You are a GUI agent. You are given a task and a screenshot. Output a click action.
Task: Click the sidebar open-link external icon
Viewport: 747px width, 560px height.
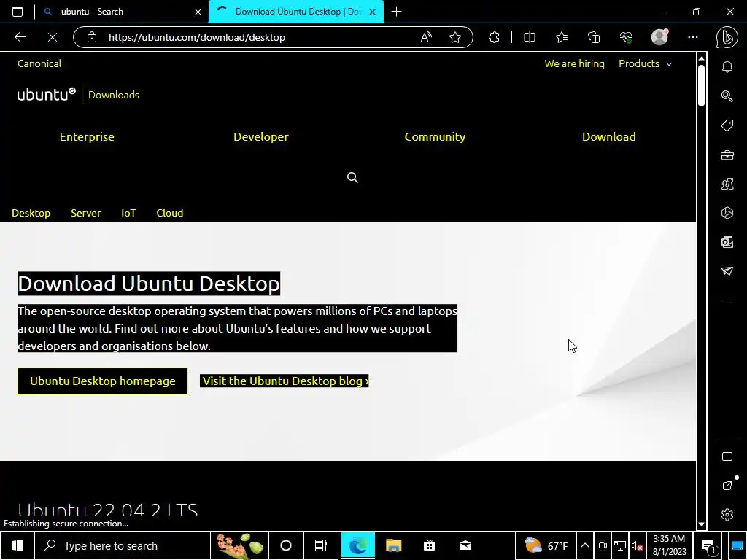tap(727, 486)
